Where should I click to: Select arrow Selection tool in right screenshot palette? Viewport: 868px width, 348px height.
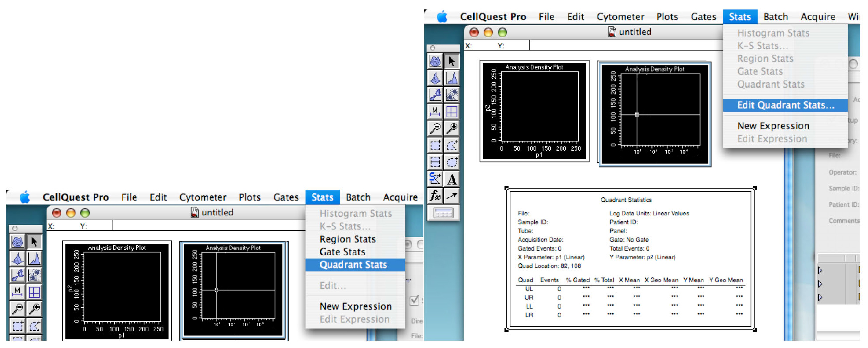coord(451,61)
